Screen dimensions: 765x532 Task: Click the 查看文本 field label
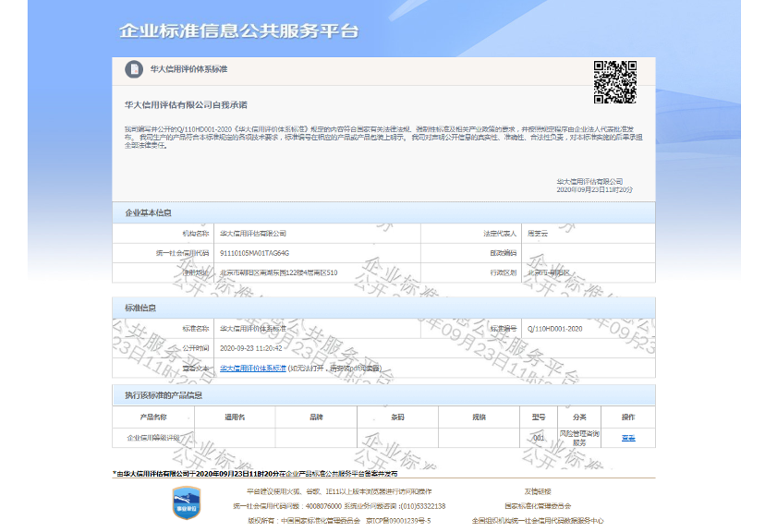pyautogui.click(x=196, y=369)
